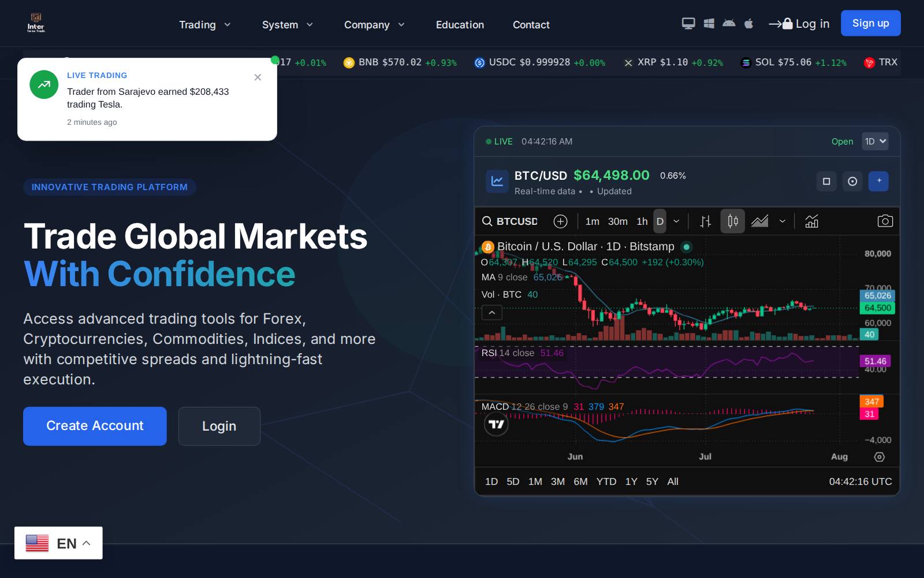The width and height of the screenshot is (924, 578).
Task: Select the D daily chart interval
Action: click(660, 221)
